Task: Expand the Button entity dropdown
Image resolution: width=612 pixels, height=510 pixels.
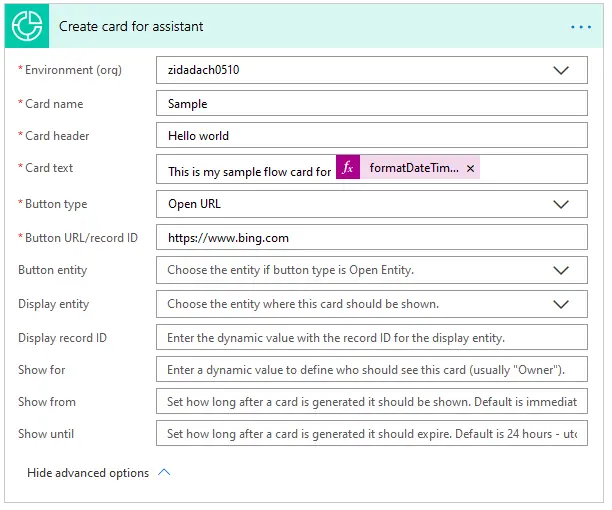Action: (x=561, y=270)
